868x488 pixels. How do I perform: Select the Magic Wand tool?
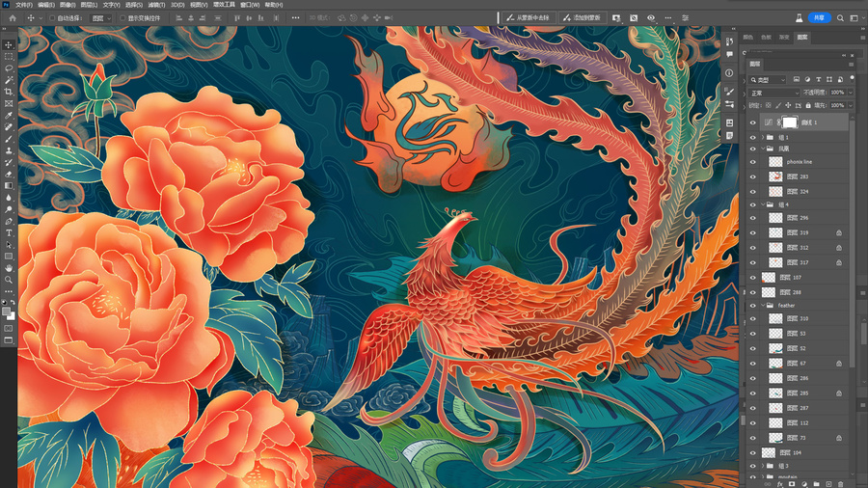(x=9, y=80)
